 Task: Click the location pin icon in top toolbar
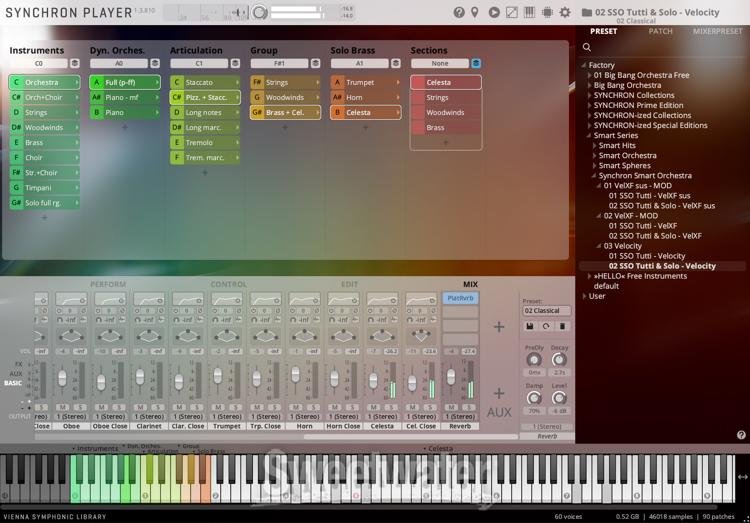tap(475, 12)
